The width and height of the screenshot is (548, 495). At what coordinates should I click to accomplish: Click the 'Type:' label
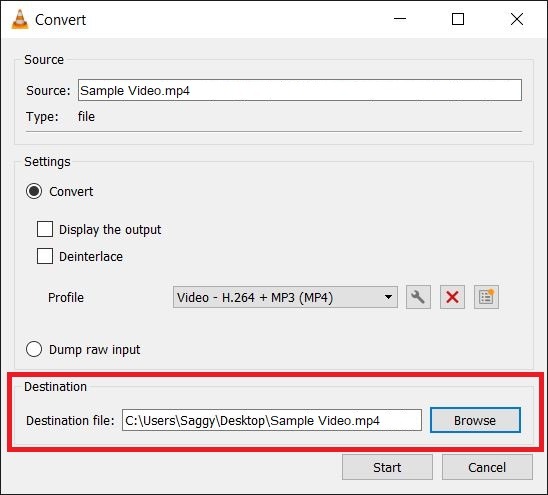click(x=42, y=117)
